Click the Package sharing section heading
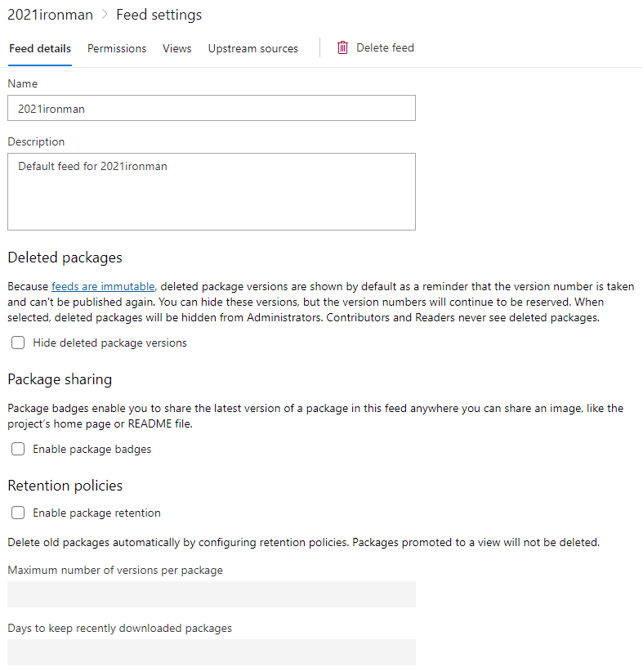This screenshot has width=643, height=672. [60, 379]
